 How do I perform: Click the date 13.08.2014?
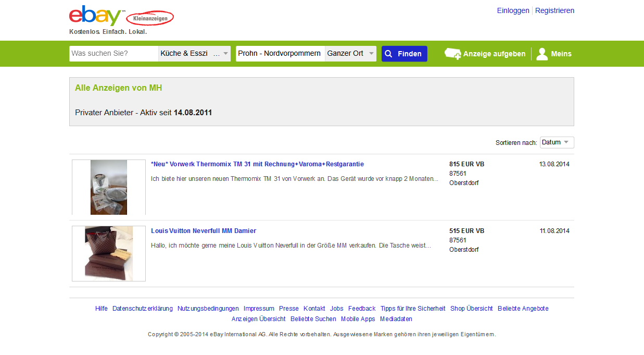[x=554, y=164]
